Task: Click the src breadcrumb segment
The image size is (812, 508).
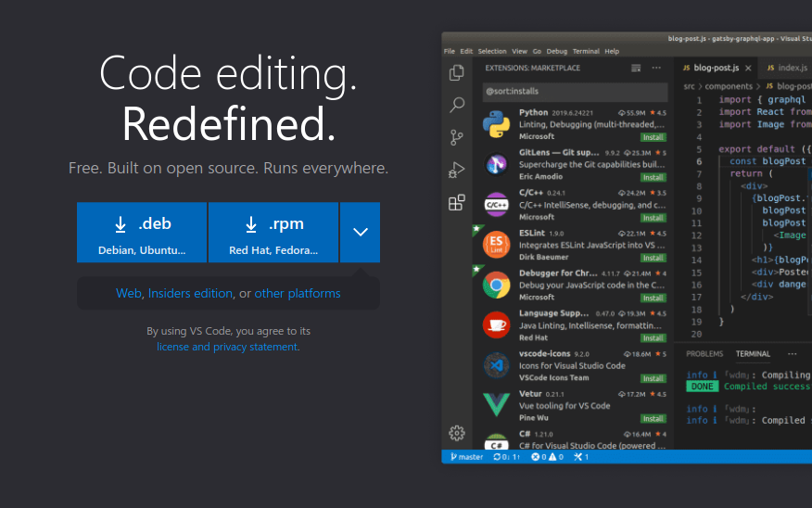Action: point(690,86)
